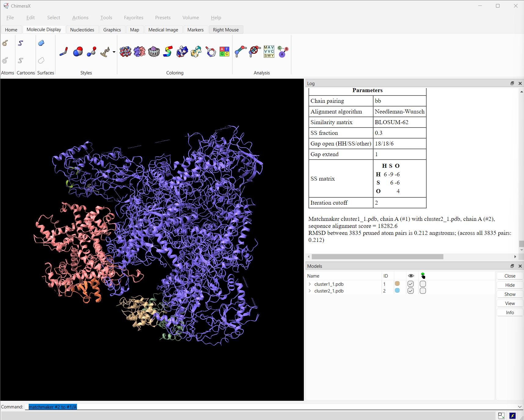Open the Volume menu
The height and width of the screenshot is (420, 524).
point(191,17)
